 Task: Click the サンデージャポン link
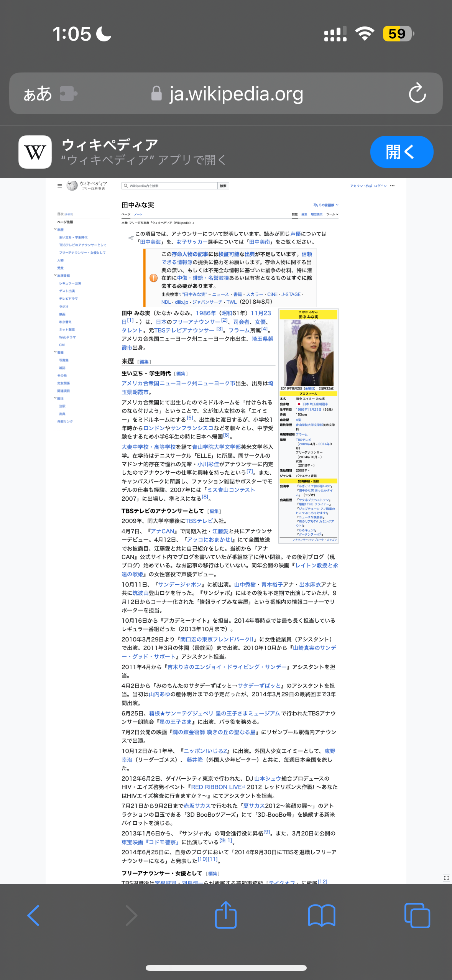point(180,585)
